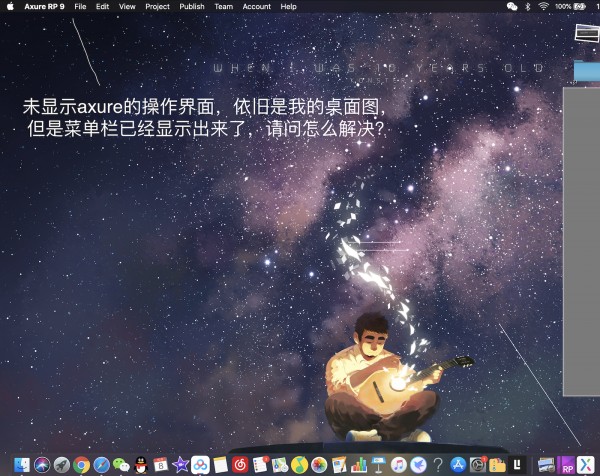Open Axure RP purple icon in Dock
The width and height of the screenshot is (600, 476).
566,465
